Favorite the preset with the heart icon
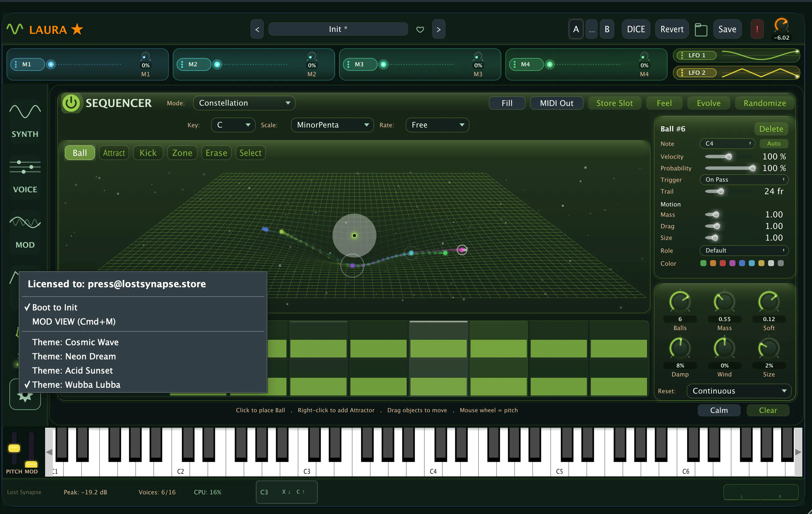The height and width of the screenshot is (514, 812). click(420, 29)
